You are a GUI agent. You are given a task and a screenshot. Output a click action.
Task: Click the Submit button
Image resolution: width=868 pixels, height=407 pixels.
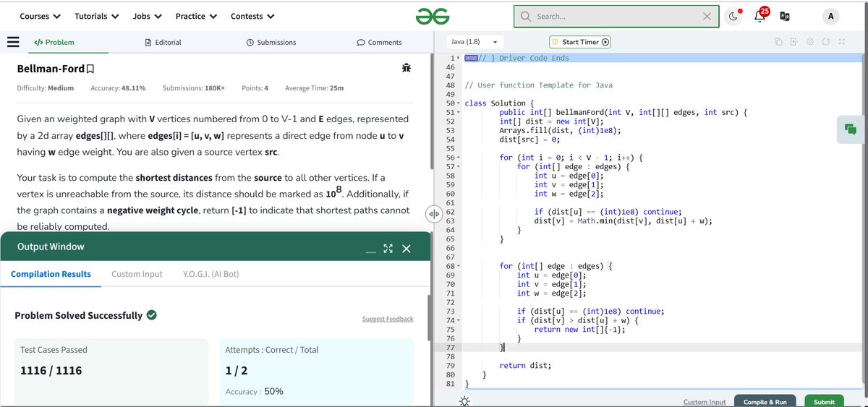point(824,401)
